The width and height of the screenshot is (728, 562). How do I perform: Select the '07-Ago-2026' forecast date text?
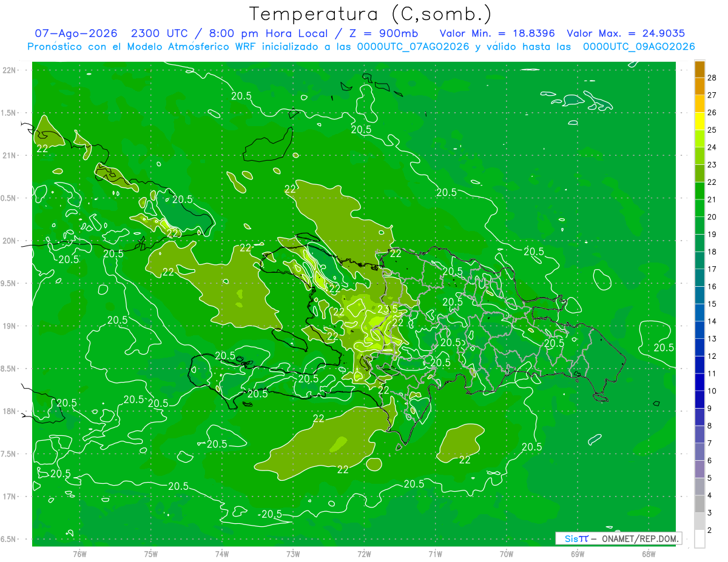coord(76,34)
